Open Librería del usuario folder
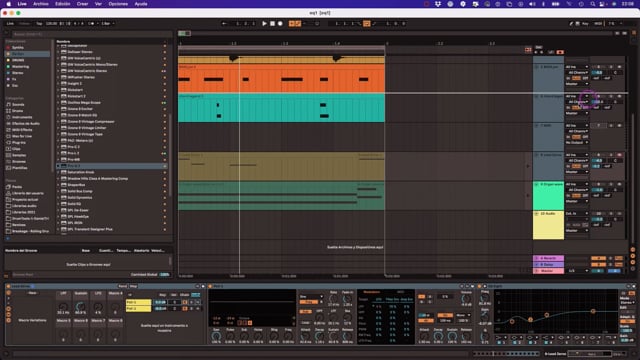The height and width of the screenshot is (360, 640). (27, 193)
